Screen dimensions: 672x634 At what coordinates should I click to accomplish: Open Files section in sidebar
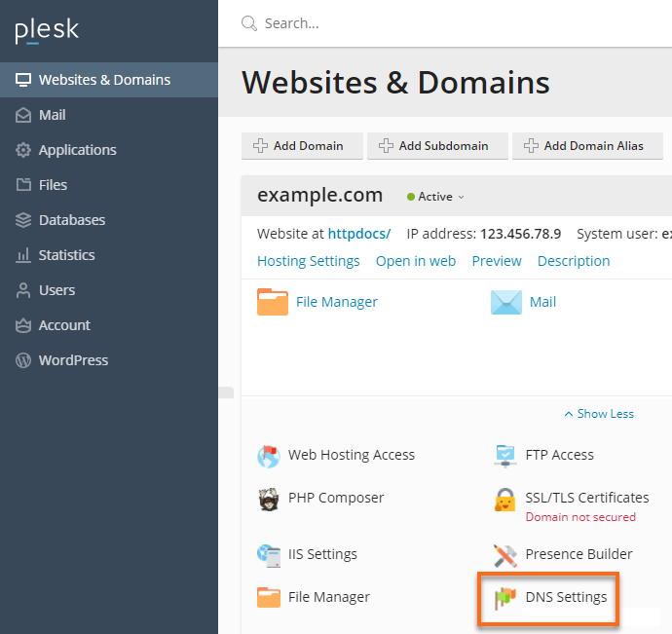point(109,185)
